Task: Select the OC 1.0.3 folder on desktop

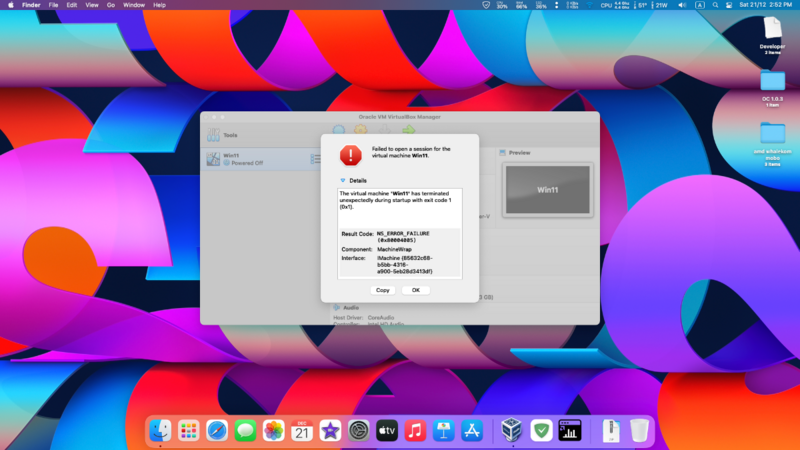Action: tap(772, 89)
